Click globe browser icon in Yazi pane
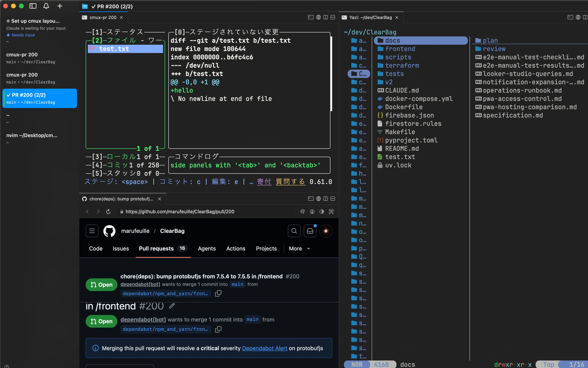The image size is (588, 368). click(x=578, y=17)
